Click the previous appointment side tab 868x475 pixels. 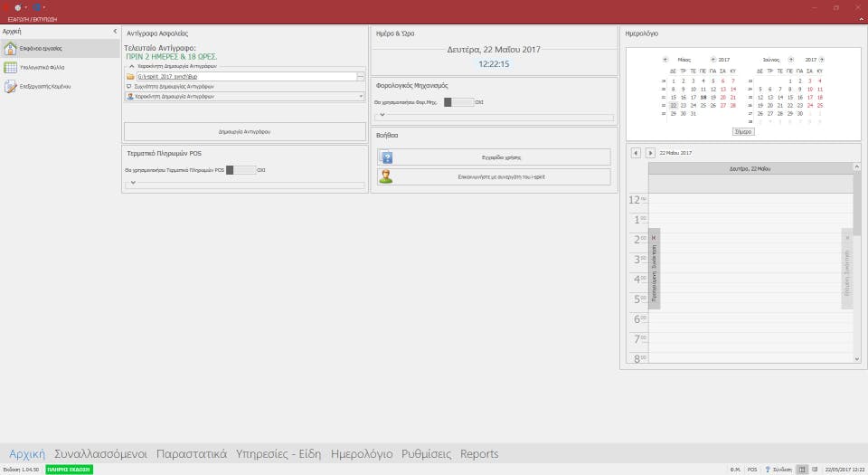(654, 269)
